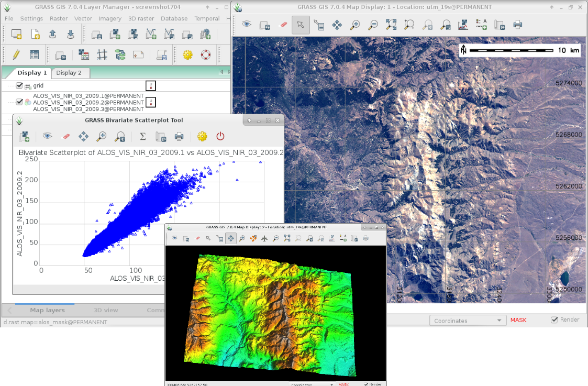Uncheck the grid layer checkbox
Image resolution: width=588 pixels, height=386 pixels.
point(19,86)
